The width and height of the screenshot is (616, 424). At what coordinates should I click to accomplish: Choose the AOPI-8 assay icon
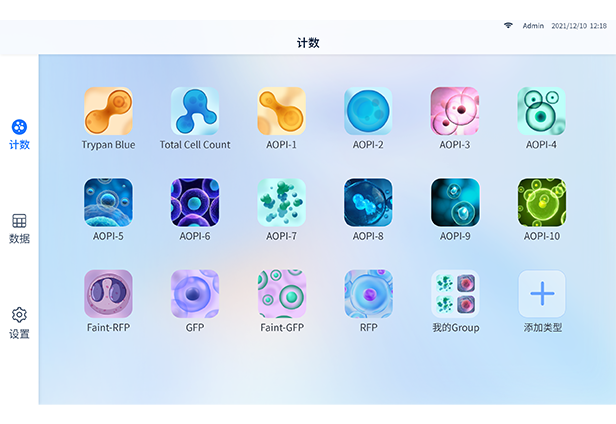pyautogui.click(x=368, y=203)
